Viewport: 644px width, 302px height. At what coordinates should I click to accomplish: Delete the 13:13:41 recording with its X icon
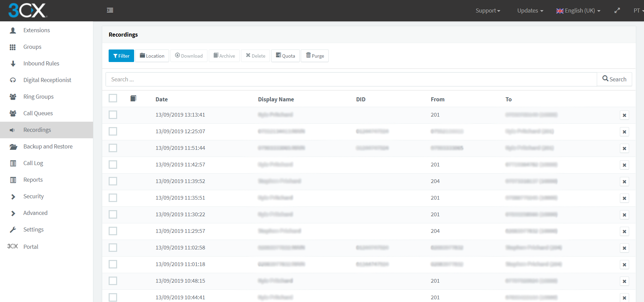(x=624, y=115)
